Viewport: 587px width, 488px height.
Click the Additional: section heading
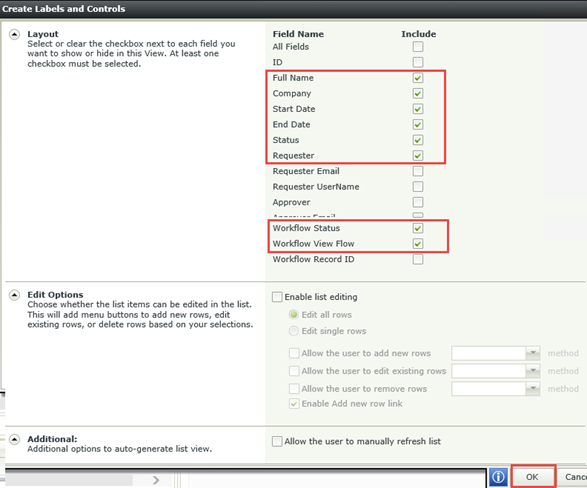[x=52, y=439]
